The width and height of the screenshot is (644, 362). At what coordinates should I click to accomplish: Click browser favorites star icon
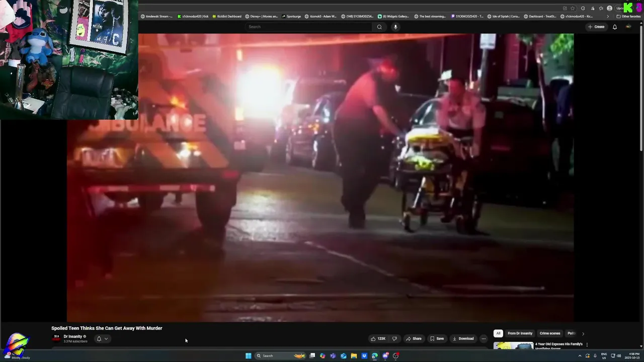click(x=573, y=9)
